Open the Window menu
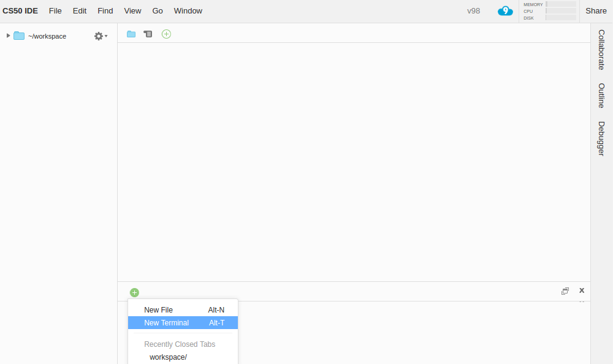This screenshot has width=613, height=364. [x=188, y=11]
